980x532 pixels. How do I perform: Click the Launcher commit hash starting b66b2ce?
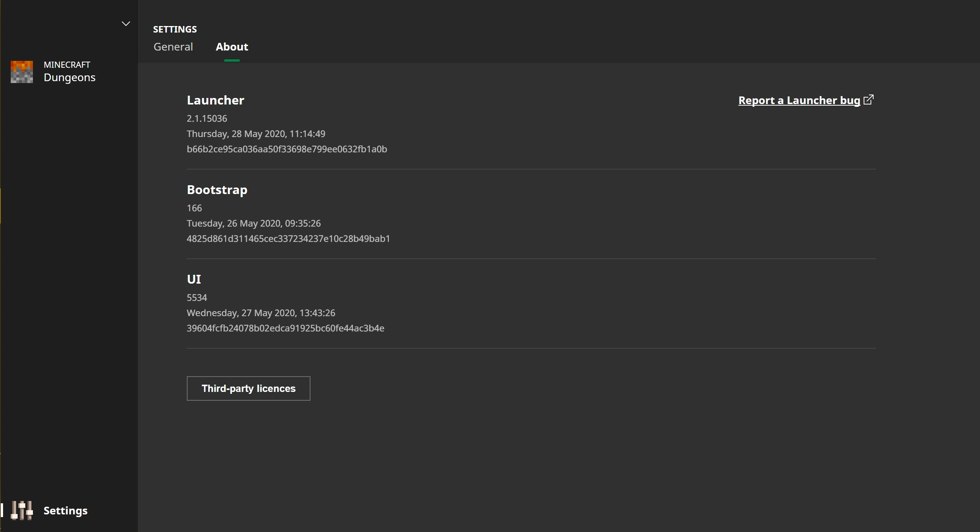[287, 149]
